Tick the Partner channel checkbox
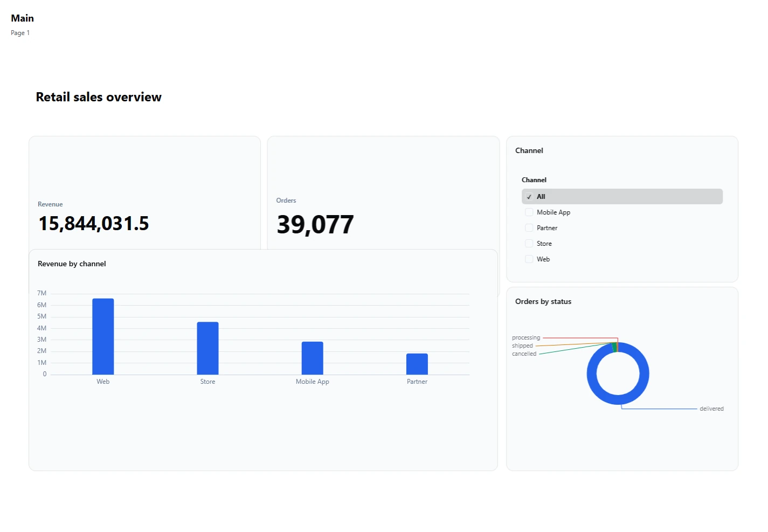768x532 pixels. coord(529,228)
